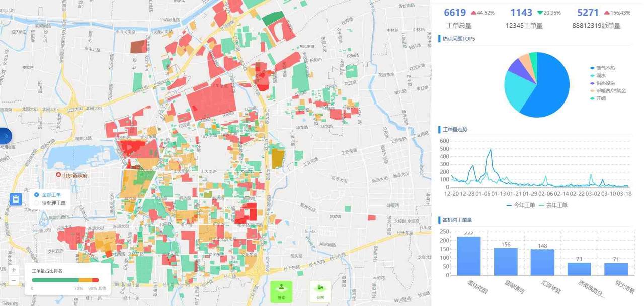This screenshot has height=306, width=644.
Task: Toggle 采暖费/滞纳金 legend entry
Action: (610, 91)
